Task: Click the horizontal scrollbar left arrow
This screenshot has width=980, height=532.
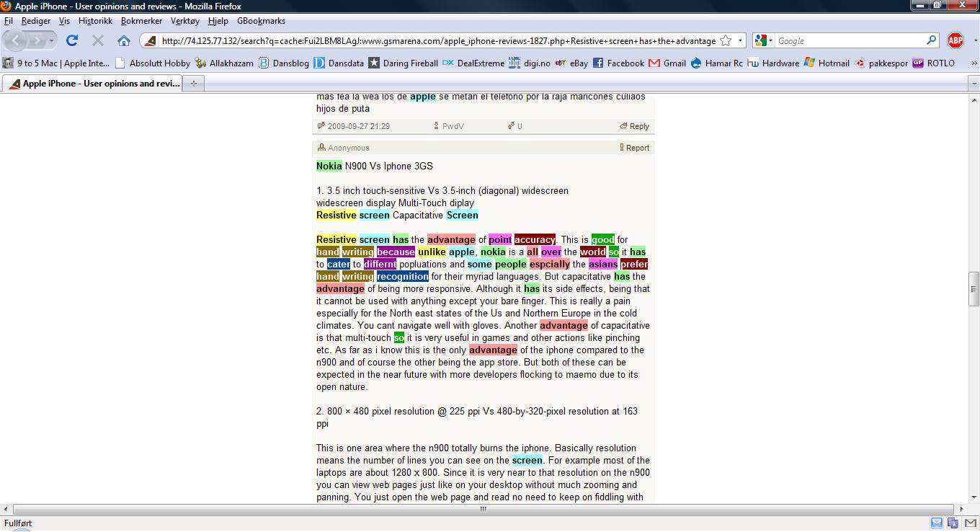Action: [x=7, y=509]
